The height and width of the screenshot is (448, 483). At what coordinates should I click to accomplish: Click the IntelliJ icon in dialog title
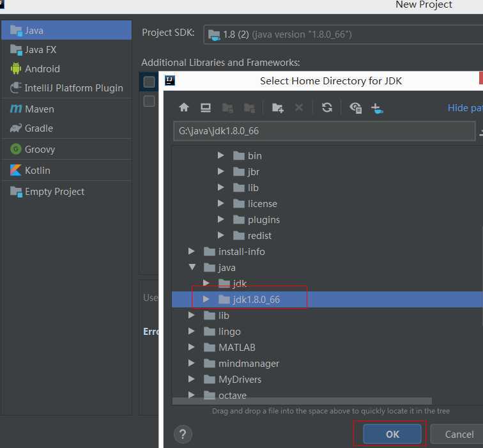tap(170, 81)
